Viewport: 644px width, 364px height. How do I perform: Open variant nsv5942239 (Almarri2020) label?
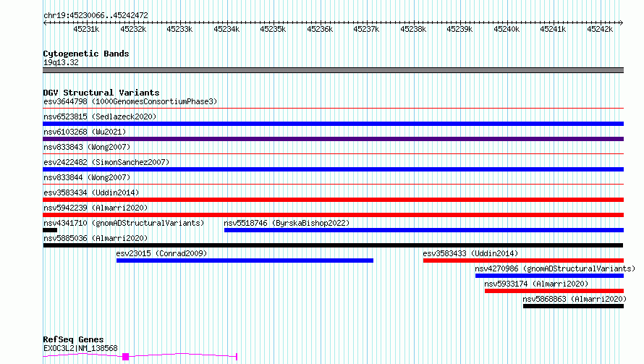click(x=96, y=208)
